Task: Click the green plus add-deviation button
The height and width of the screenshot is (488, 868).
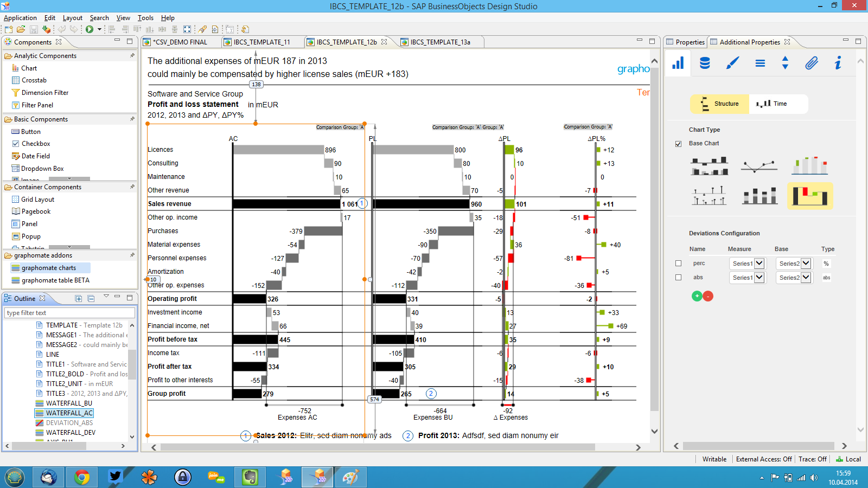Action: click(x=697, y=296)
